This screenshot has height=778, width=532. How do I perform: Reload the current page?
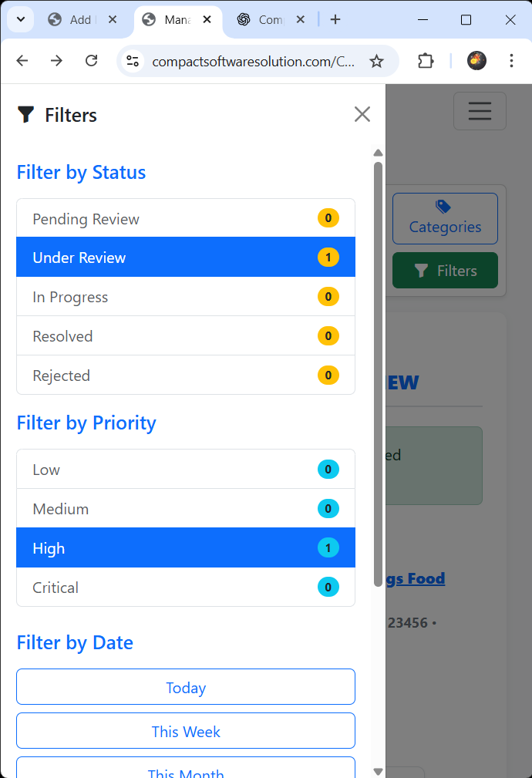(91, 61)
